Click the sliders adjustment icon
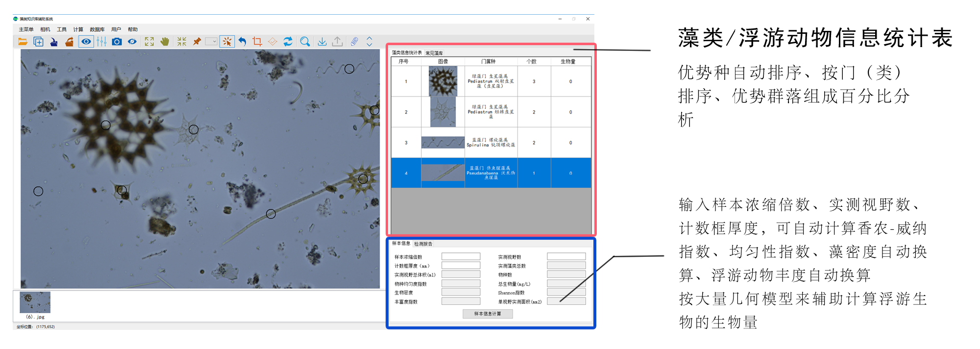Viewport: 980px width, 349px height. tap(101, 42)
